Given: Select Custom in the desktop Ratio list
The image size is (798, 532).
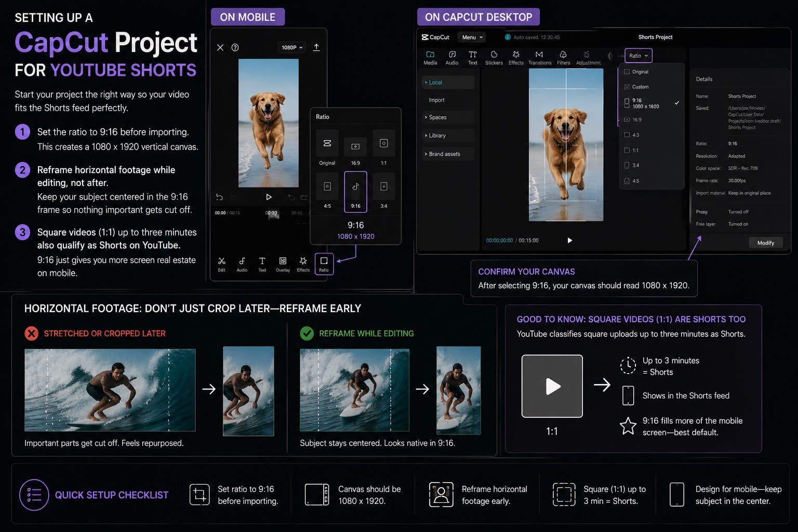Looking at the screenshot, I should point(651,87).
